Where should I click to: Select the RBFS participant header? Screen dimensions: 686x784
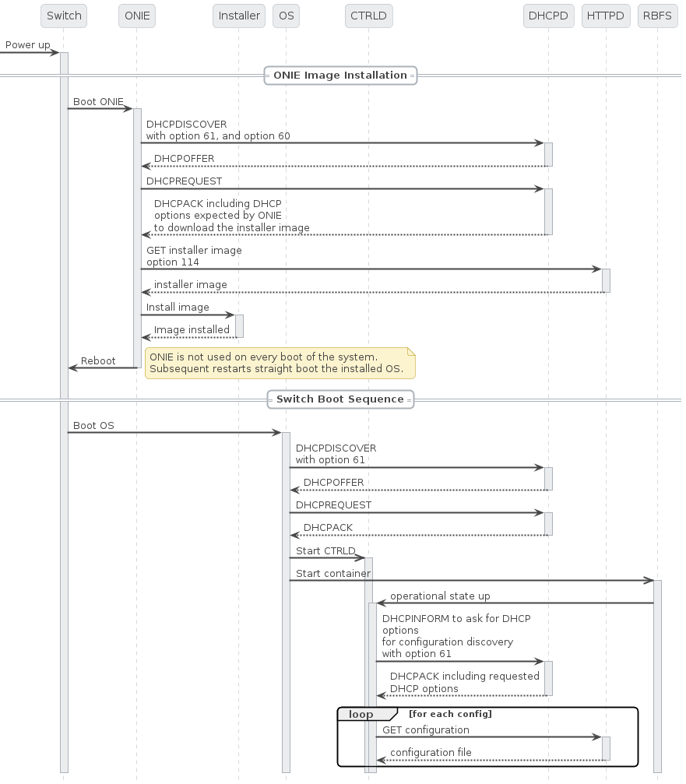coord(657,16)
